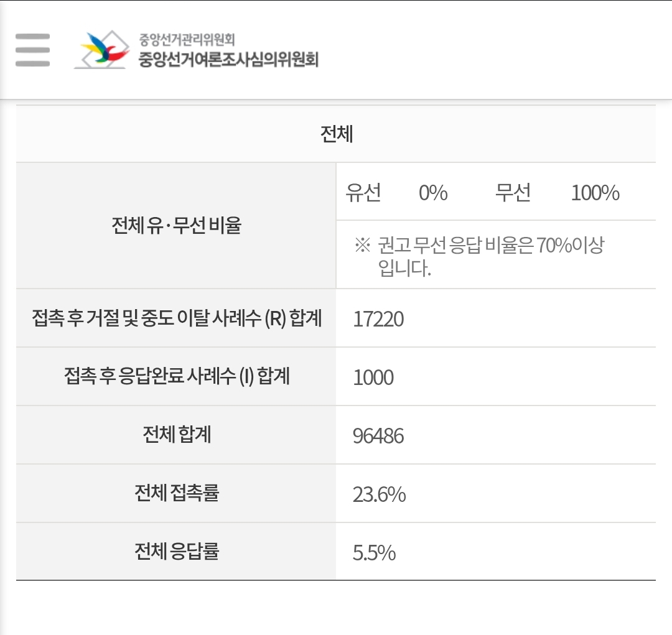Click the 권고 무선 응답 비율 note
Image resolution: width=672 pixels, height=635 pixels.
click(479, 256)
